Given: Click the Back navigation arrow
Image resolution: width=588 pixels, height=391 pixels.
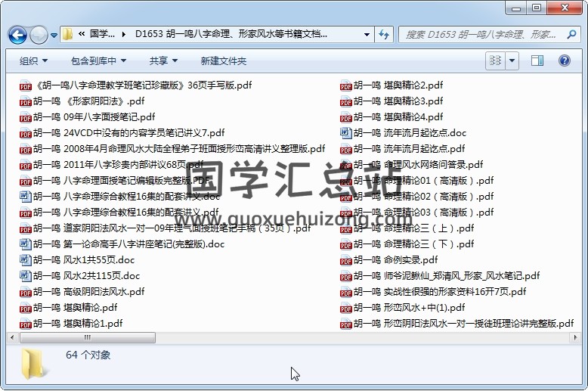Looking at the screenshot, I should point(17,35).
